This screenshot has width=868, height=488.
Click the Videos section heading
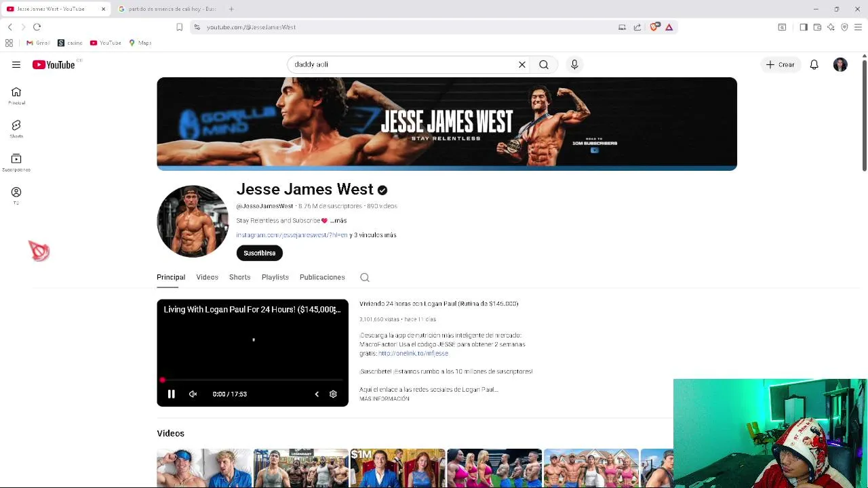170,433
